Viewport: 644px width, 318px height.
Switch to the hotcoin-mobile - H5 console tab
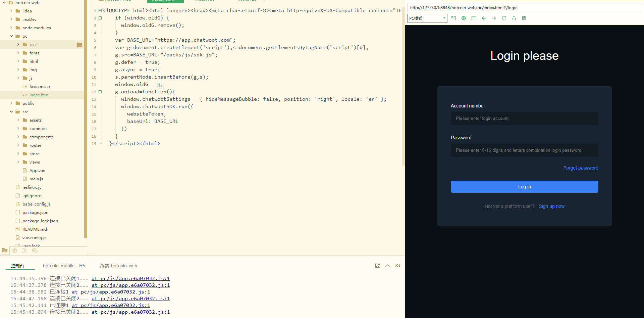pyautogui.click(x=64, y=266)
